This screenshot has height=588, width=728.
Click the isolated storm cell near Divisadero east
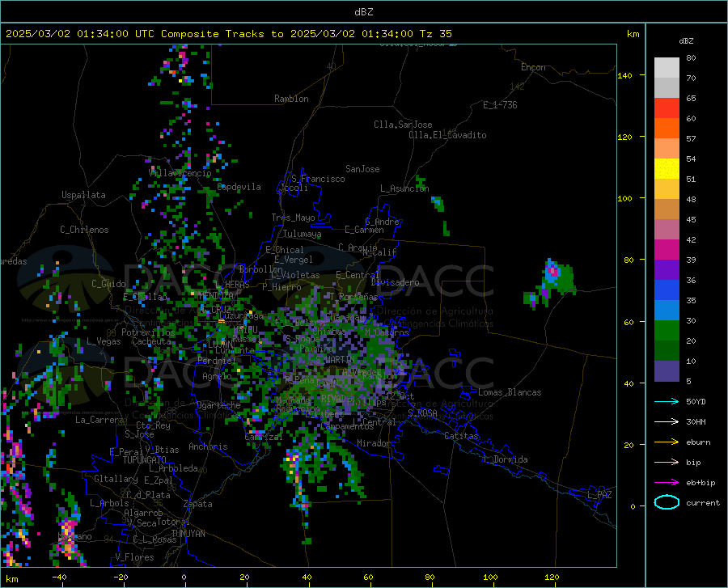pos(552,283)
